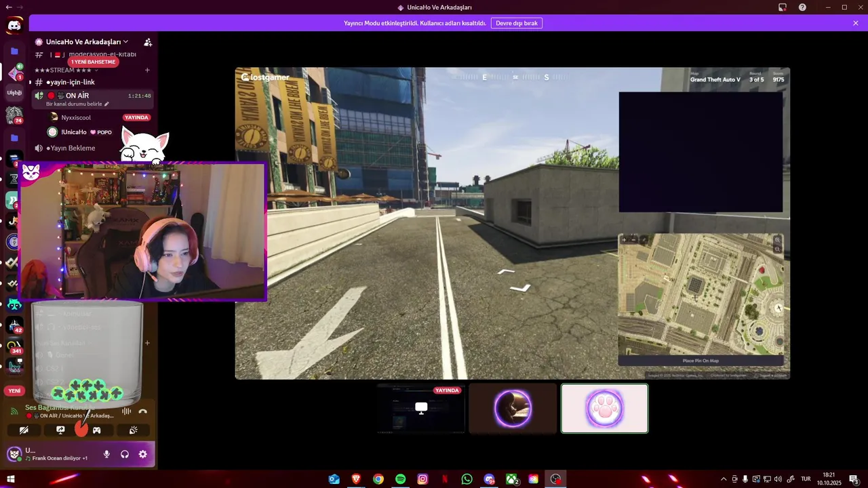Open the notification center with 3 badge

click(x=854, y=479)
